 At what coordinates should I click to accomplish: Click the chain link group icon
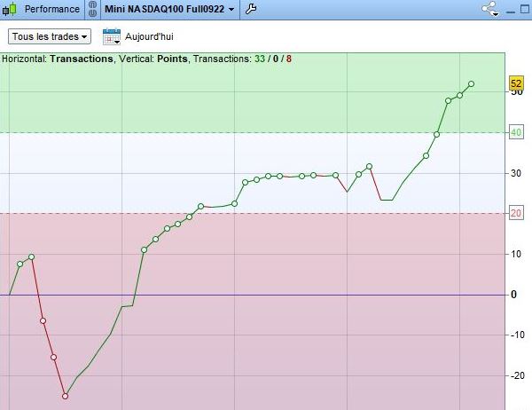(x=92, y=9)
